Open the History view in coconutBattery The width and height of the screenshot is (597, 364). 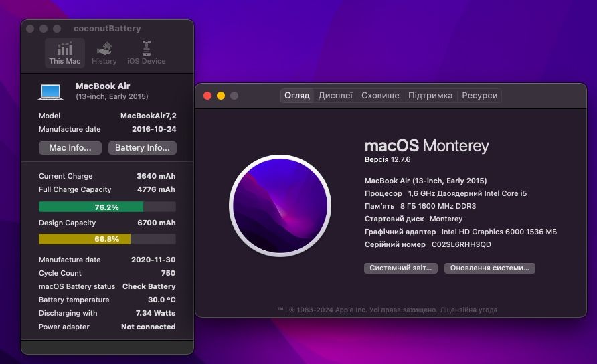[104, 54]
